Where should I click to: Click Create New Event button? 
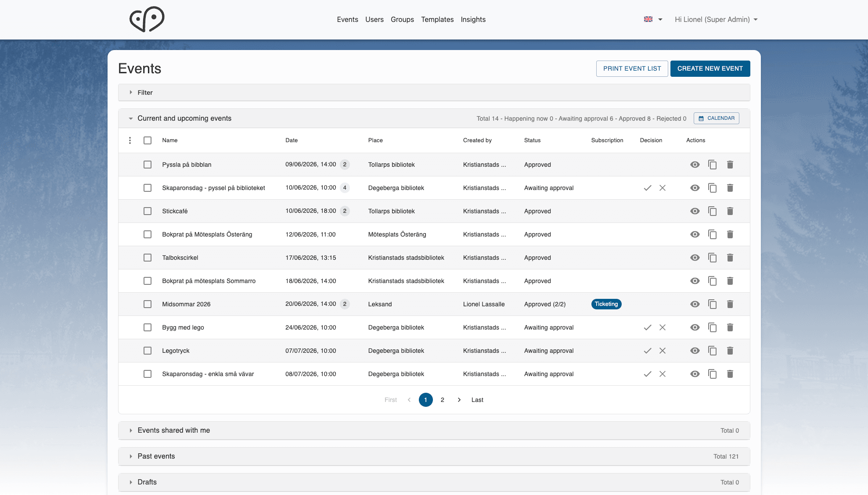coord(710,68)
